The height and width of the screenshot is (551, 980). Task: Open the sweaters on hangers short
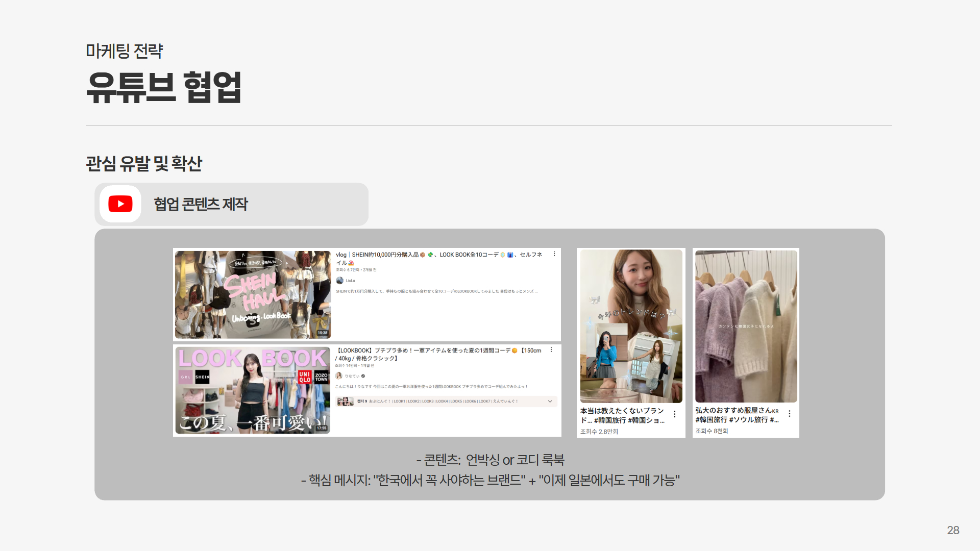(x=746, y=325)
